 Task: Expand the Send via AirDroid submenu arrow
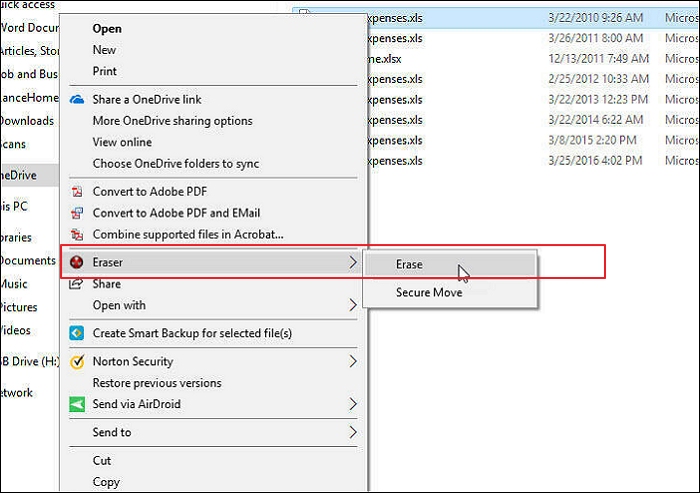click(352, 404)
